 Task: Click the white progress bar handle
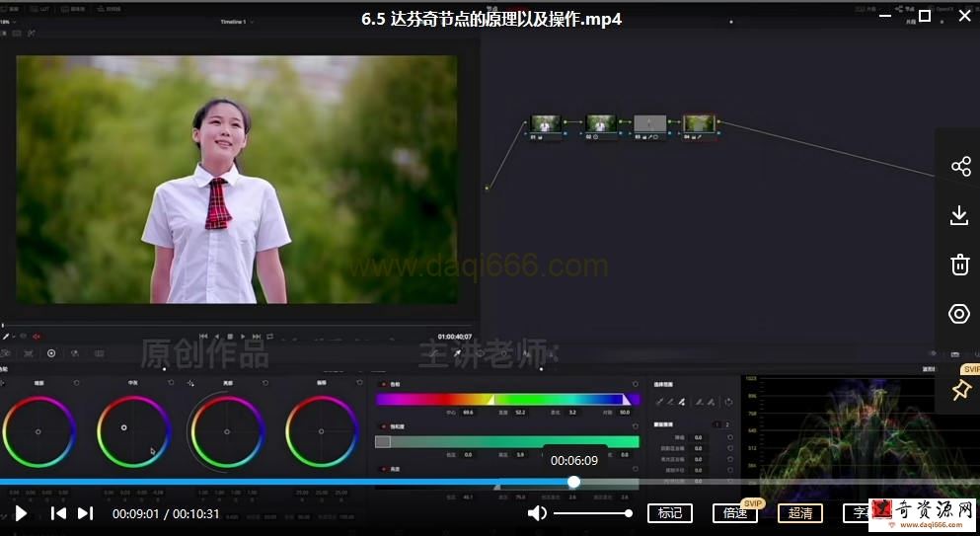(573, 482)
